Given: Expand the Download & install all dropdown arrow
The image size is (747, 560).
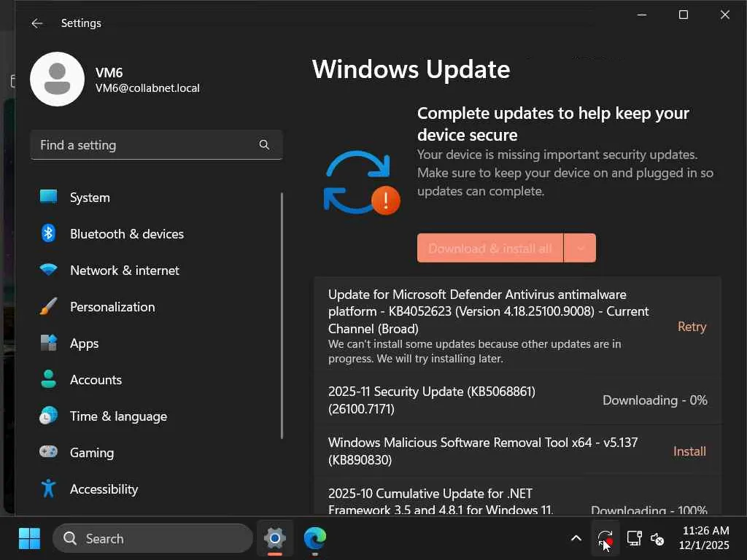Looking at the screenshot, I should point(580,248).
